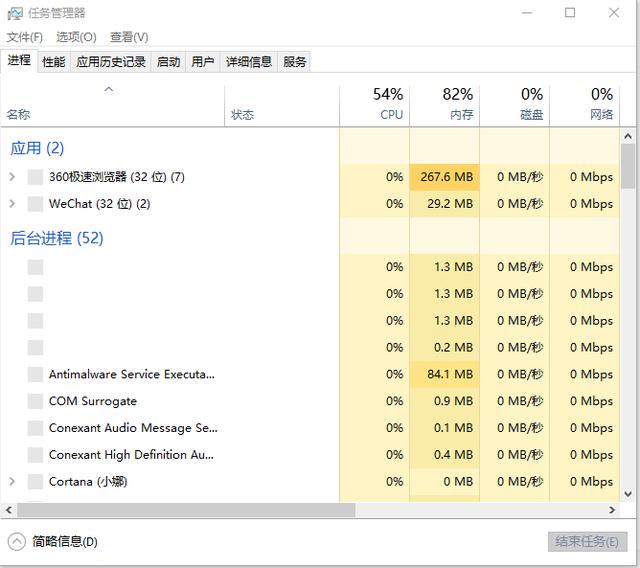Expand the 360极速浏览器 process group

[12, 177]
